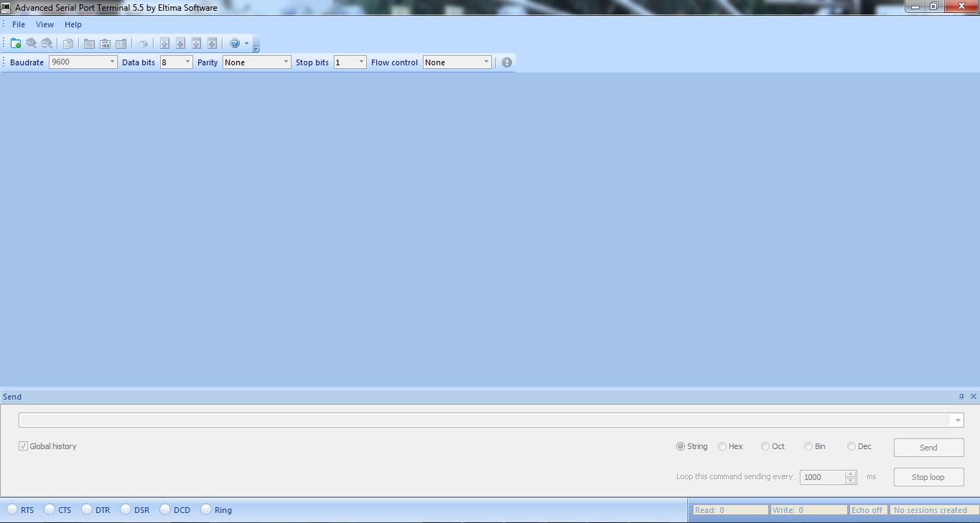Select the binary/hex view toolbar icon
The image size is (980, 523).
[105, 44]
